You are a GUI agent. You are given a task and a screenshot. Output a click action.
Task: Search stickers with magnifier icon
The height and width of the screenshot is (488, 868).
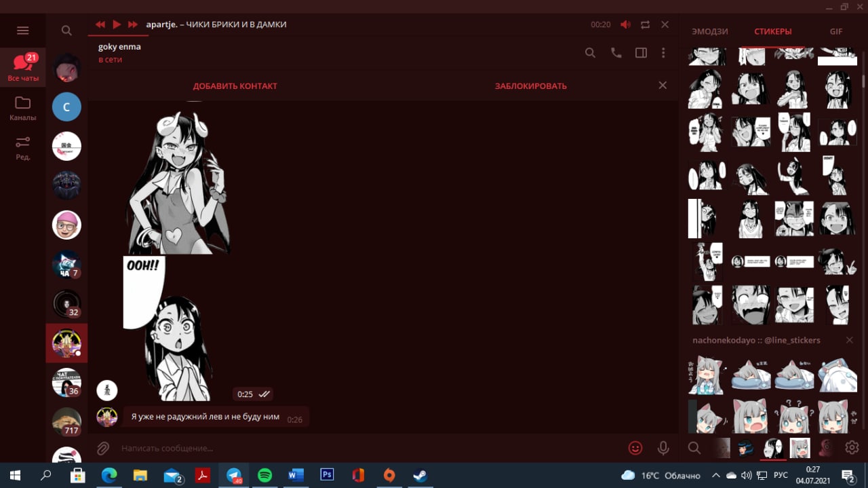point(694,447)
